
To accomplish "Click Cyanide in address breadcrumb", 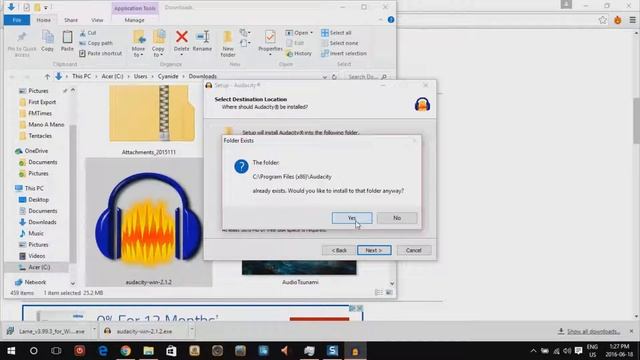I will (168, 76).
